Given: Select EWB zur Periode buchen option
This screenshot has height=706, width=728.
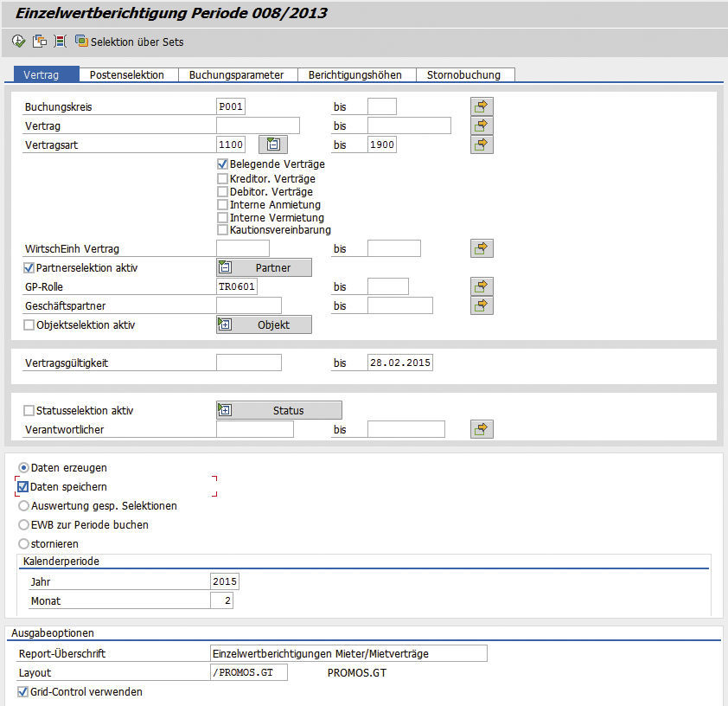Looking at the screenshot, I should (x=24, y=525).
